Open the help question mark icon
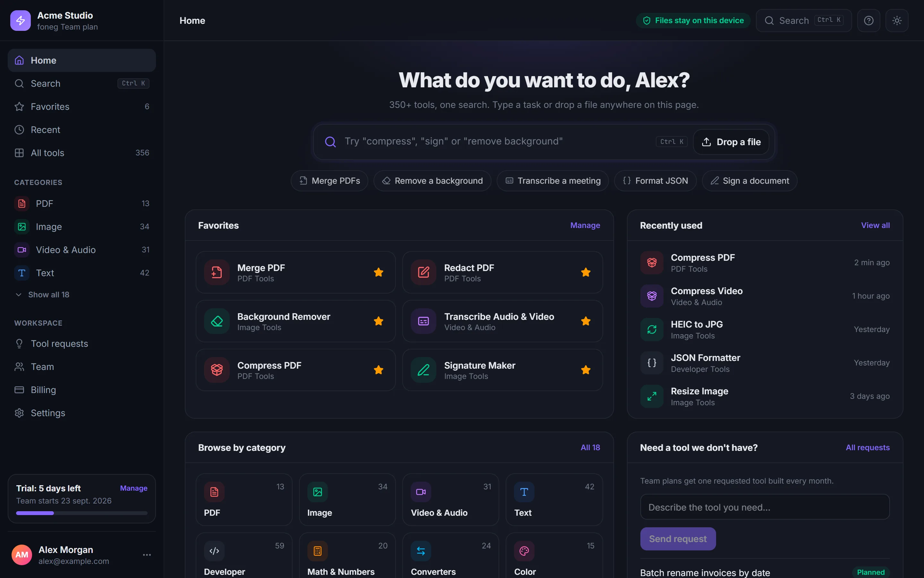The image size is (924, 578). click(868, 21)
